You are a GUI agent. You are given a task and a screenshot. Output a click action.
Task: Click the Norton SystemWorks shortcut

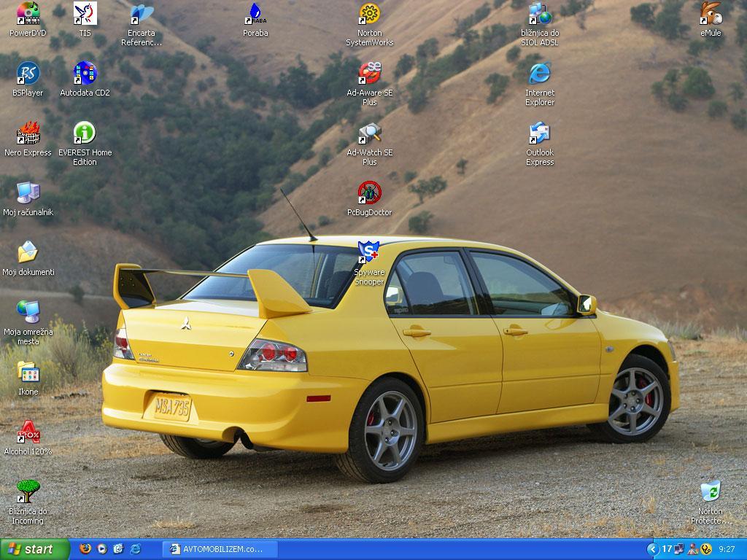(x=370, y=24)
